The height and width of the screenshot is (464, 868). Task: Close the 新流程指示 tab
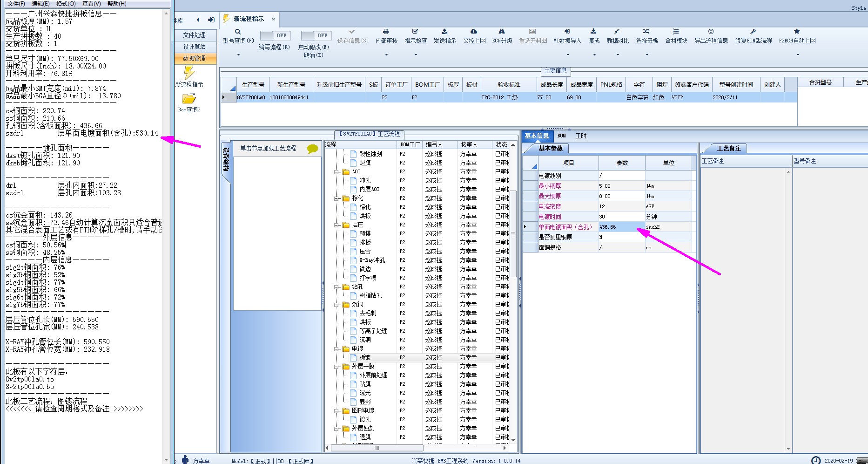274,19
